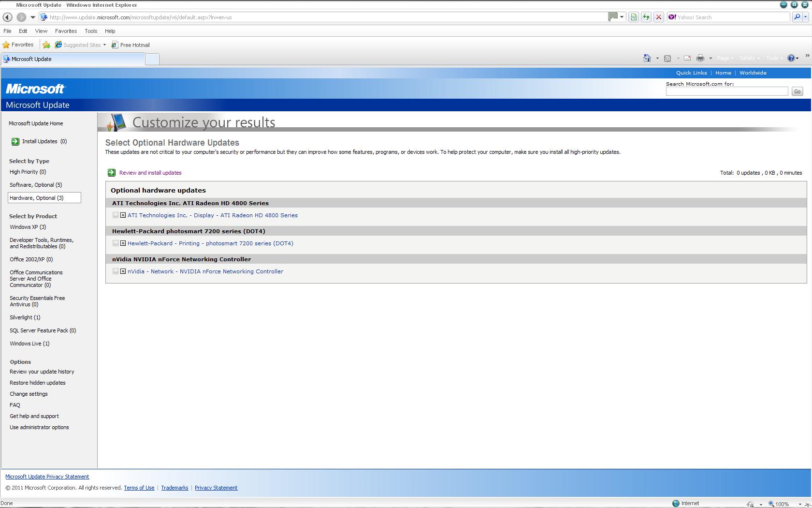
Task: Check the Hewlett-Packard photosmart 7200 checkbox
Action: point(116,243)
